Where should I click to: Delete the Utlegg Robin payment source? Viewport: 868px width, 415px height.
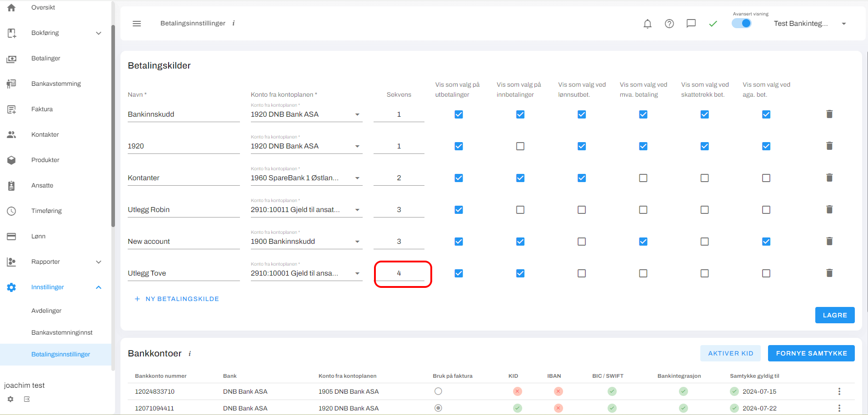[x=829, y=209]
